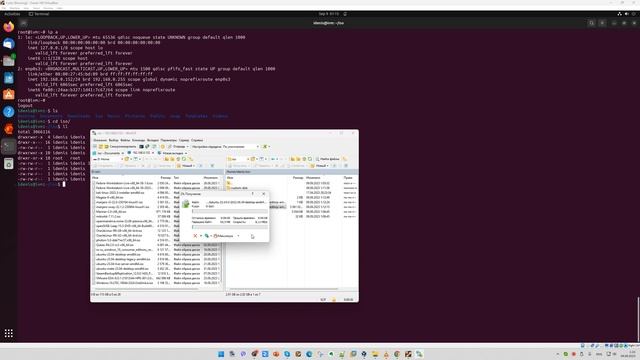Click the right panel horizontal scrollbar
The height and width of the screenshot is (360, 640).
284,289
